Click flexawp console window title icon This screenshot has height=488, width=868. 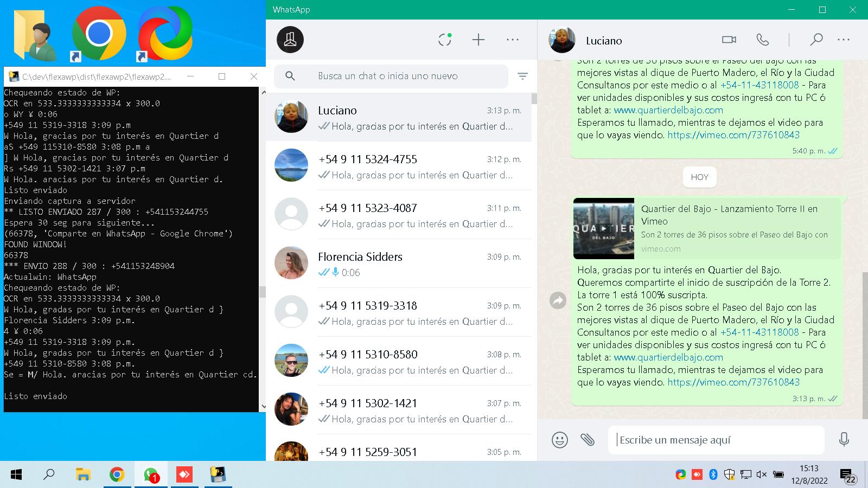[14, 76]
